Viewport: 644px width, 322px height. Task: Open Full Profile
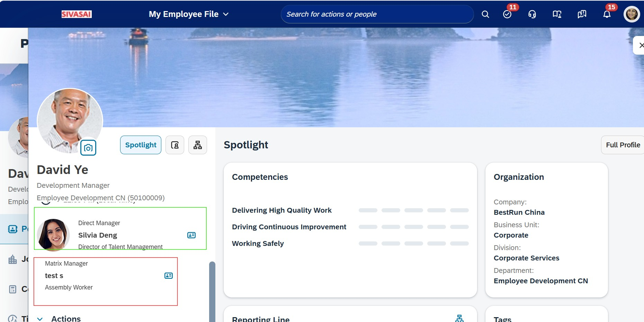(x=623, y=145)
